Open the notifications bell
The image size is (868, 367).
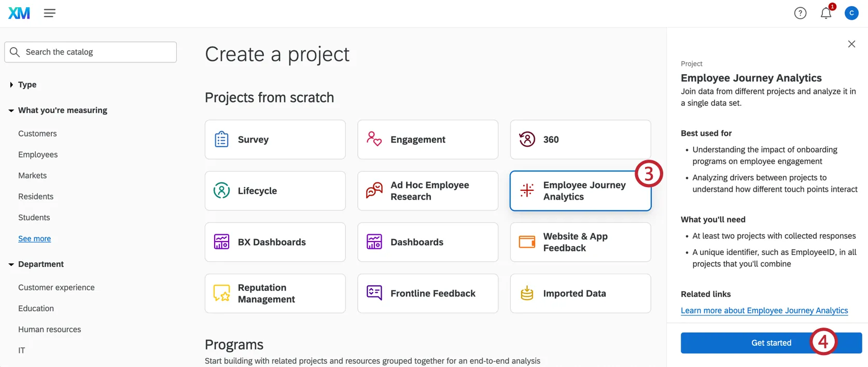pos(826,13)
